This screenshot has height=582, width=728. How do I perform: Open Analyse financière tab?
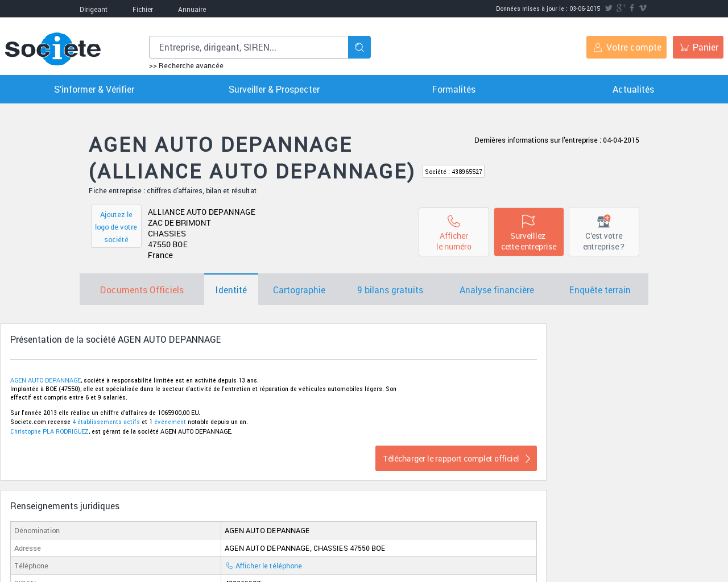click(497, 290)
